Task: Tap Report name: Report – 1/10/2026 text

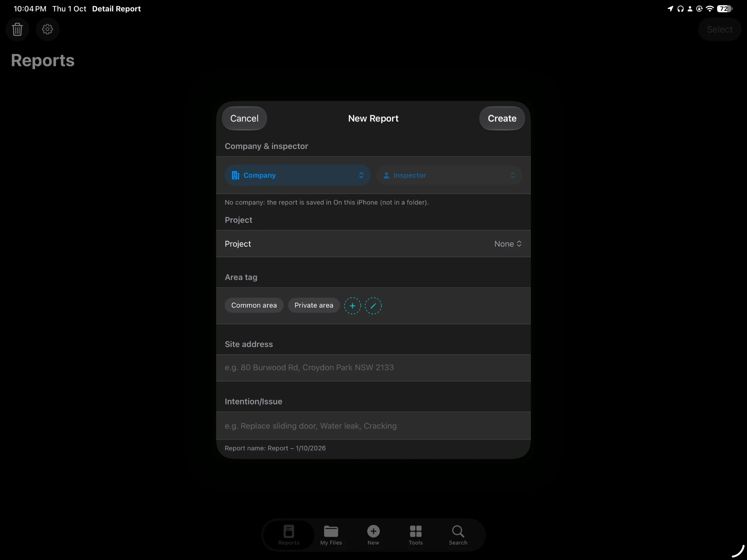Action: (x=275, y=448)
